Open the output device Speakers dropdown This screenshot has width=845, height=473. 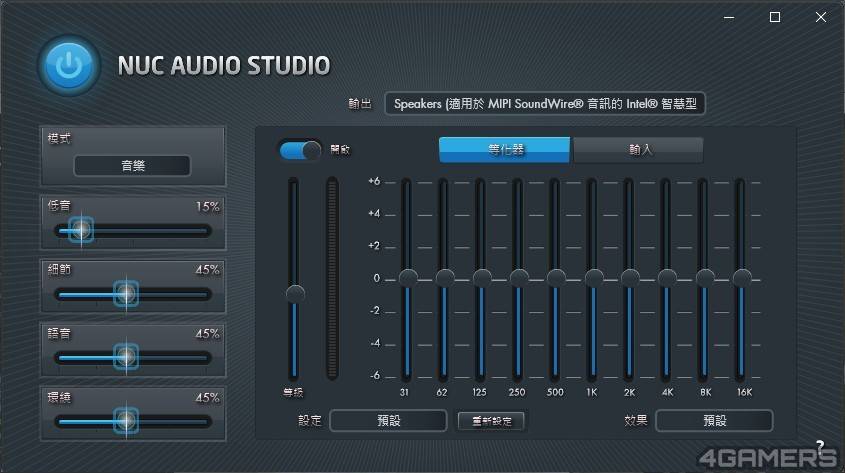point(544,103)
